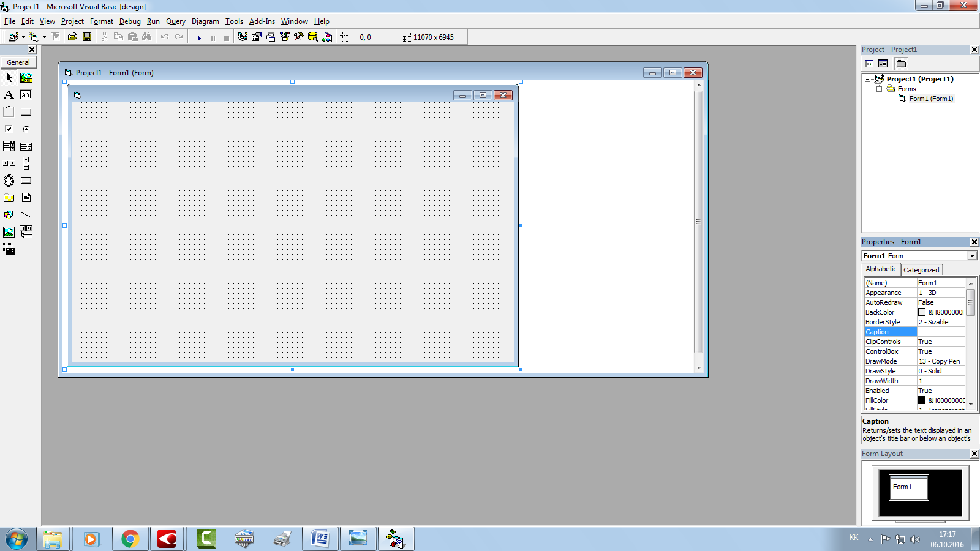The height and width of the screenshot is (551, 980).
Task: Collapse the Project1 tree node
Action: click(x=867, y=79)
